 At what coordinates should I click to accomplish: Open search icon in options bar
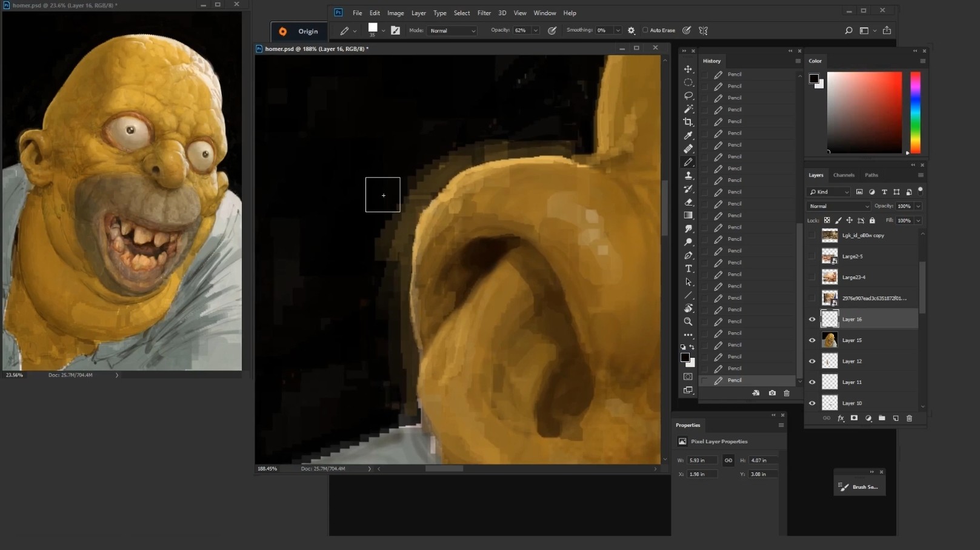[848, 30]
